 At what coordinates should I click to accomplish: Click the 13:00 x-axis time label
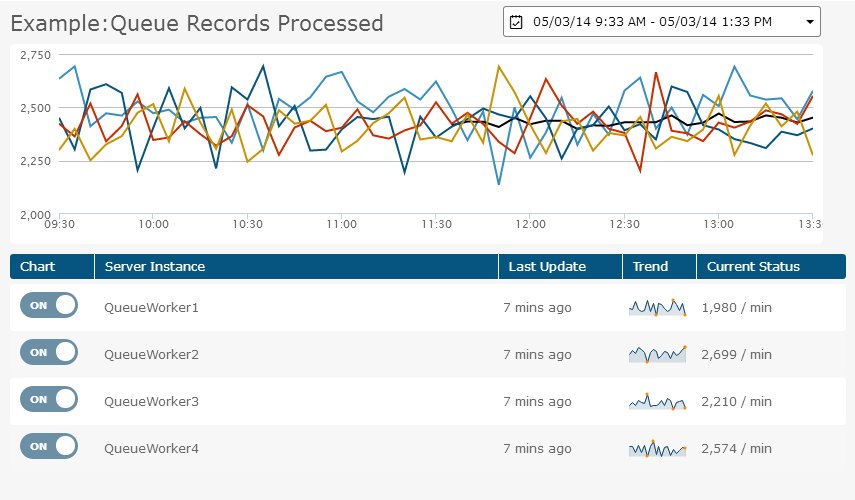coord(719,224)
